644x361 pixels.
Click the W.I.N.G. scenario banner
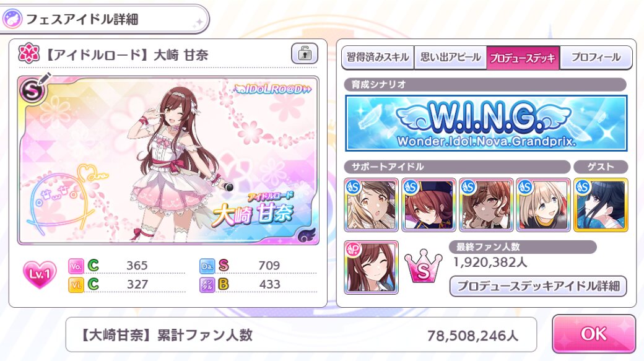[486, 123]
